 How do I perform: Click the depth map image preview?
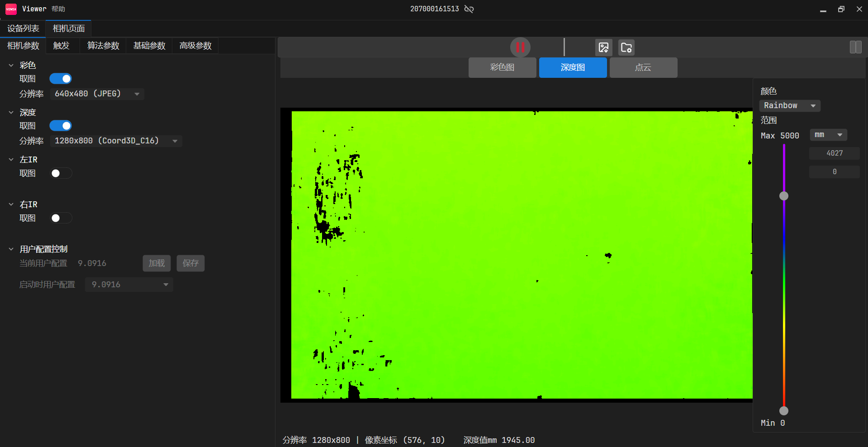(x=517, y=255)
